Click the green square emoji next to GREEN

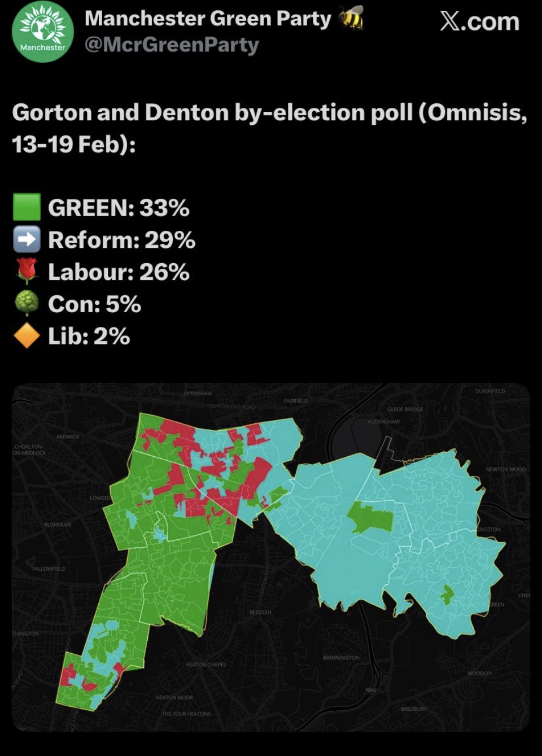(x=27, y=207)
